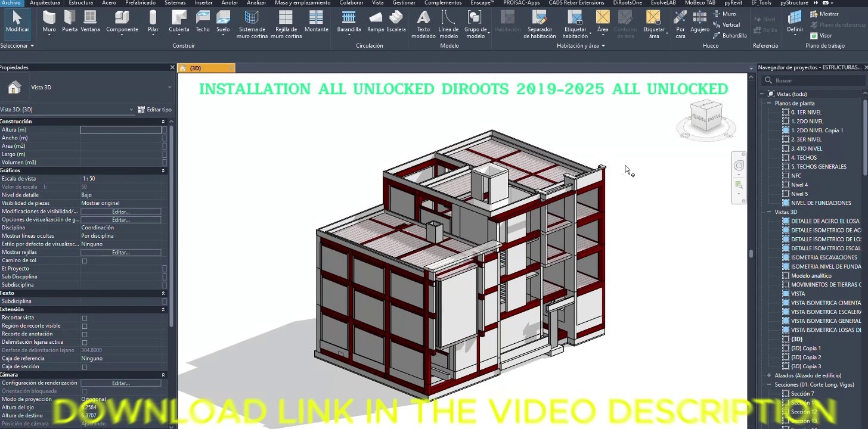The height and width of the screenshot is (429, 868).
Task: Choose the Ventana window tool
Action: coord(90,22)
